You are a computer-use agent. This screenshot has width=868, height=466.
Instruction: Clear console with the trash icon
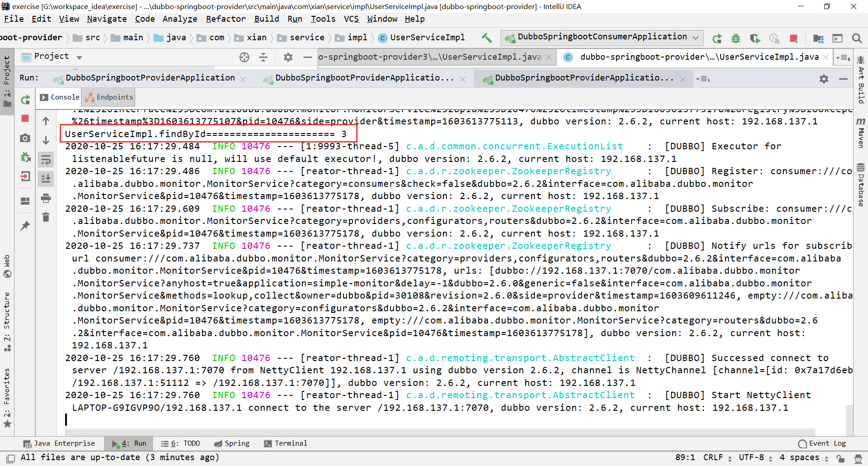(x=46, y=217)
